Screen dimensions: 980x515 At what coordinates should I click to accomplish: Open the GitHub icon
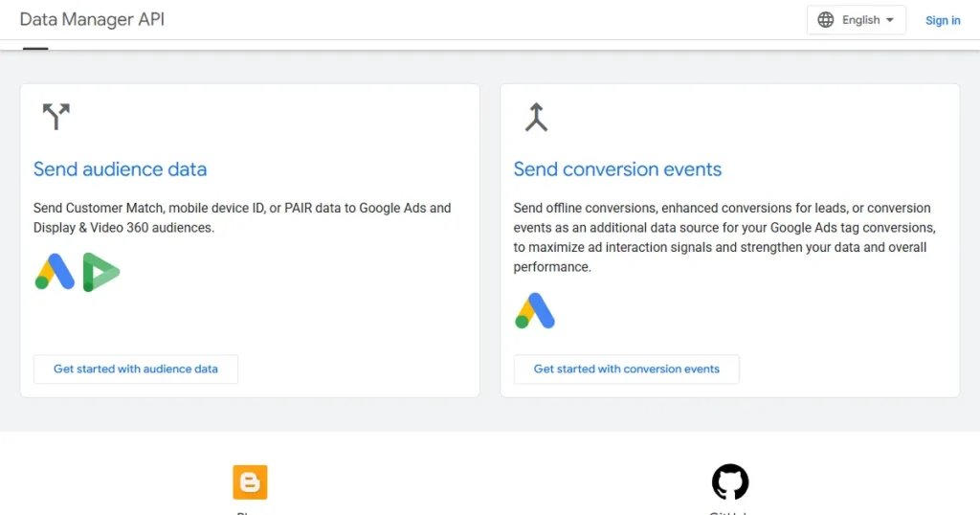click(730, 481)
